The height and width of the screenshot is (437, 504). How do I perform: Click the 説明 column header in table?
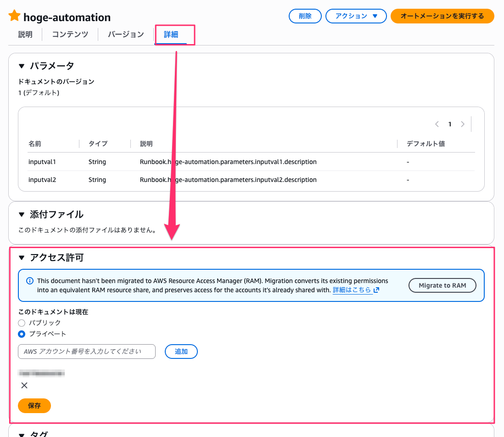pyautogui.click(x=146, y=144)
